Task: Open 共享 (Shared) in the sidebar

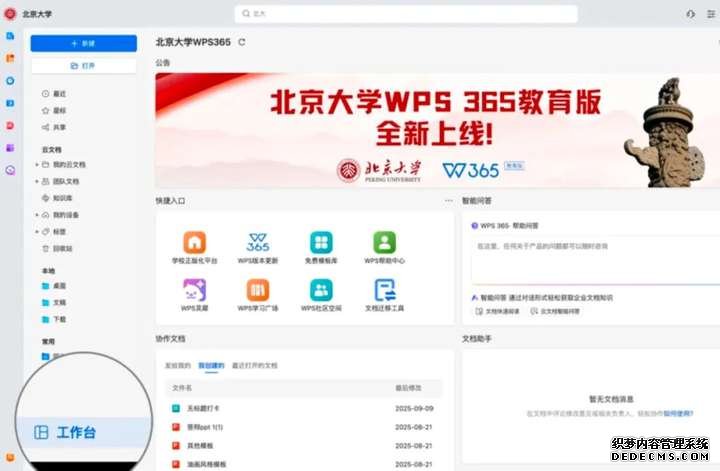Action: pos(54,127)
